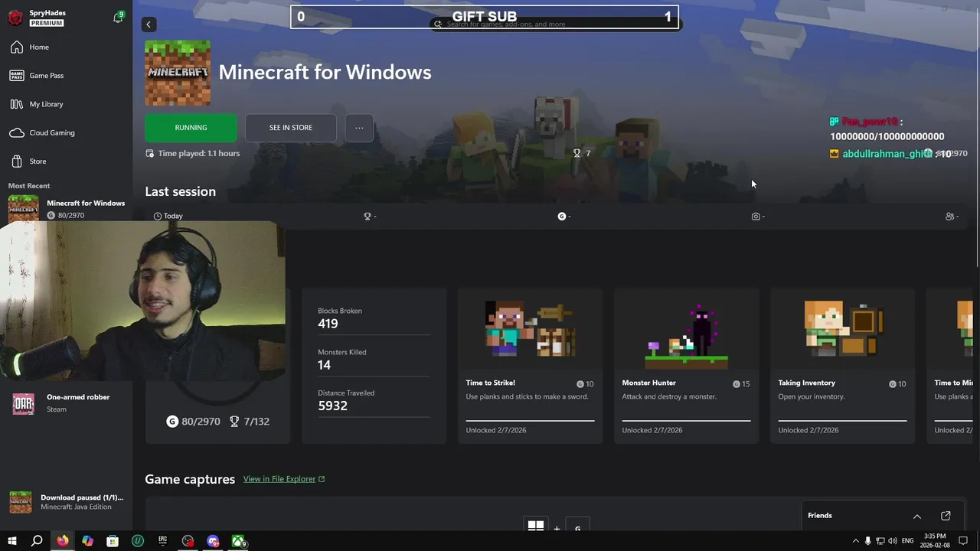Image resolution: width=980 pixels, height=551 pixels.
Task: Click the Last session Gamerscore G icon
Action: 562,217
